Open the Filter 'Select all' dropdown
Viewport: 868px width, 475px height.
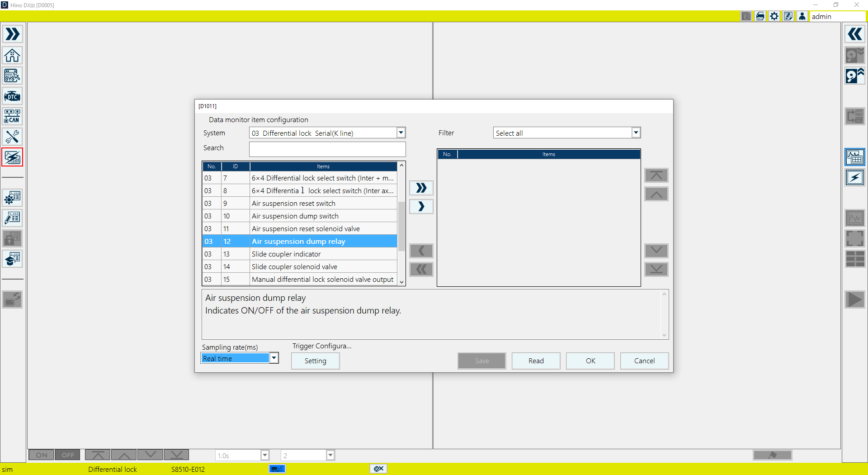tap(636, 133)
